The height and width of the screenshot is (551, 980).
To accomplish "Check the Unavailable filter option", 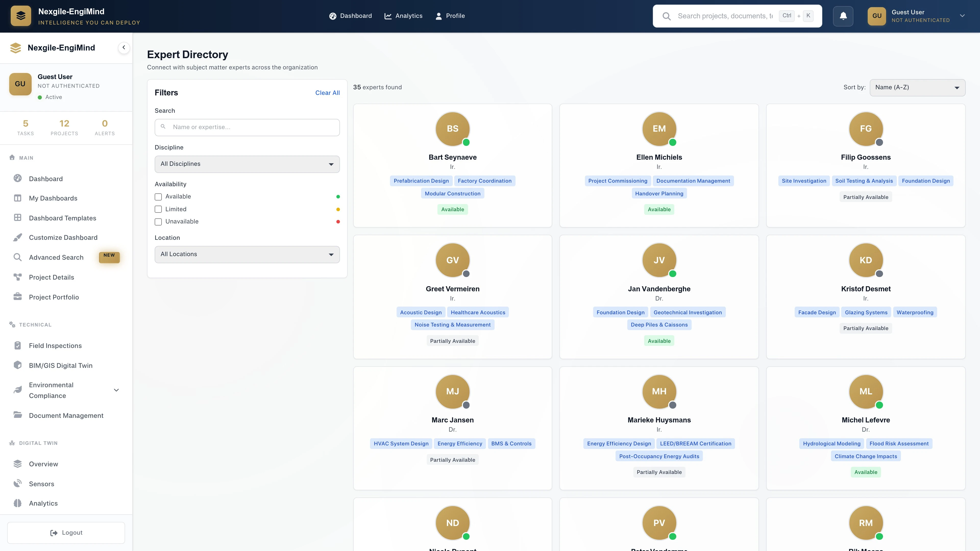I will tap(158, 222).
